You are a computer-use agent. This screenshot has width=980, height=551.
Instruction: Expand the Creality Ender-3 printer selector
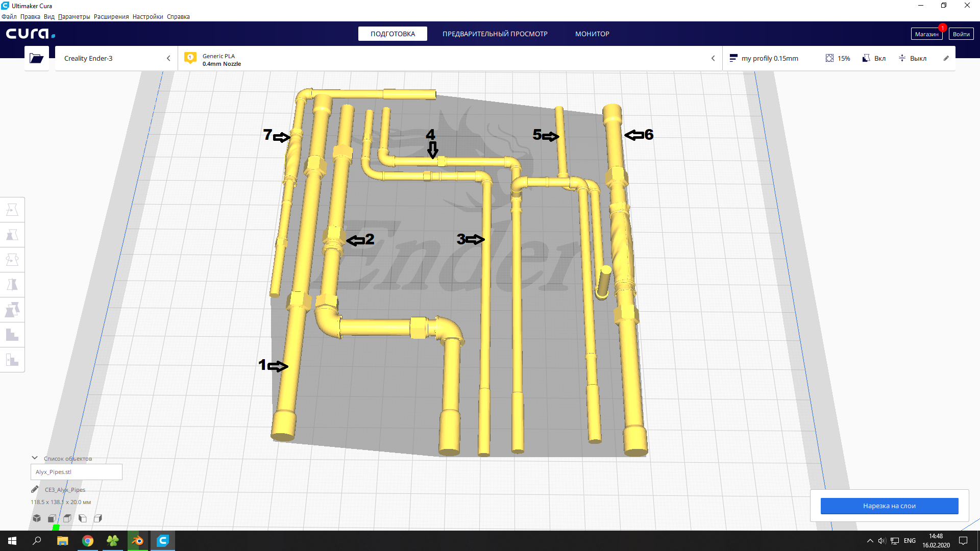[x=116, y=58]
